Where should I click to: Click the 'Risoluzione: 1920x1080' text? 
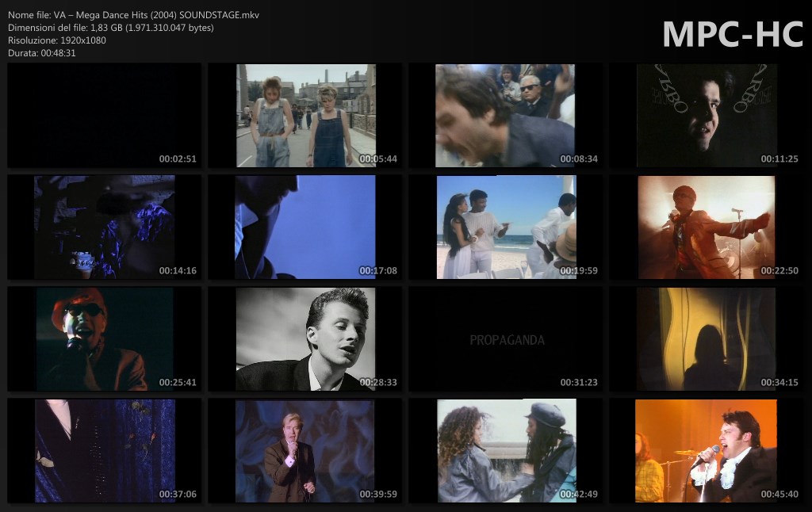click(57, 40)
